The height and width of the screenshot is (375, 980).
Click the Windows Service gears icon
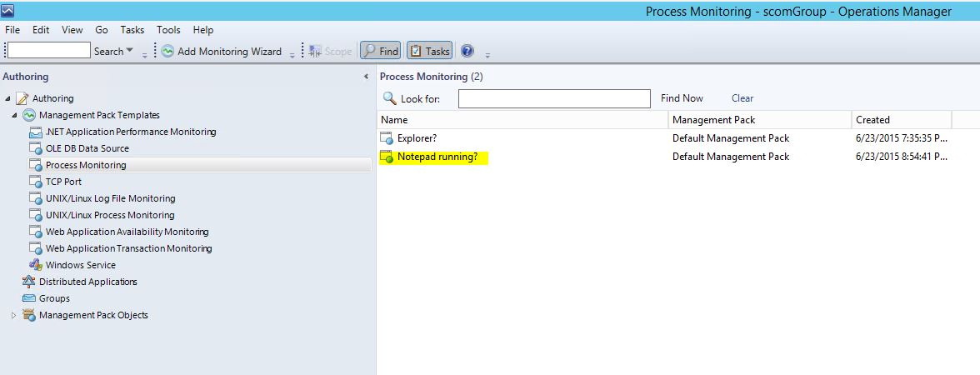(36, 265)
